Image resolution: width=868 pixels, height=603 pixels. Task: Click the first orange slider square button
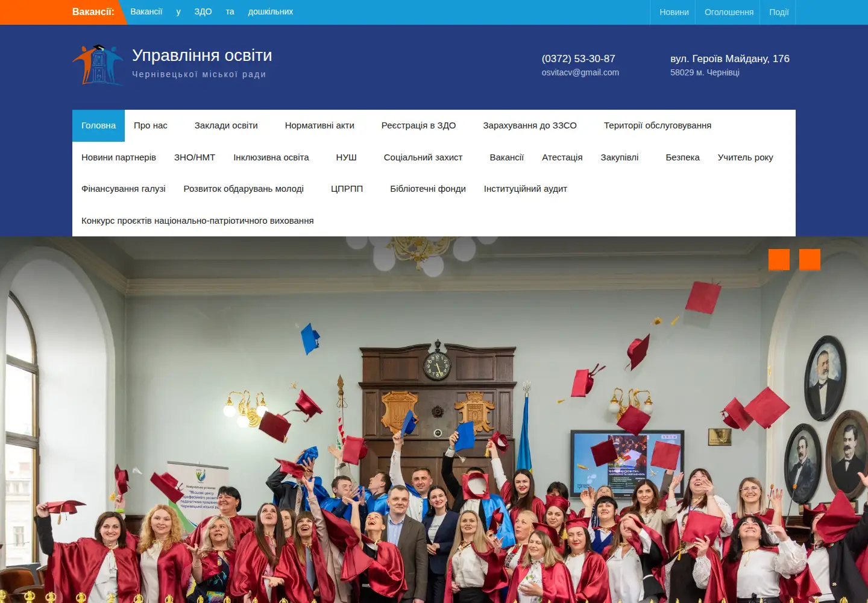pyautogui.click(x=779, y=259)
